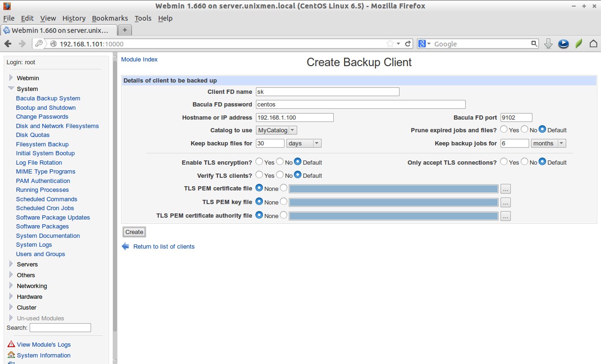
Task: Open the Google search engine dropdown
Action: point(424,44)
